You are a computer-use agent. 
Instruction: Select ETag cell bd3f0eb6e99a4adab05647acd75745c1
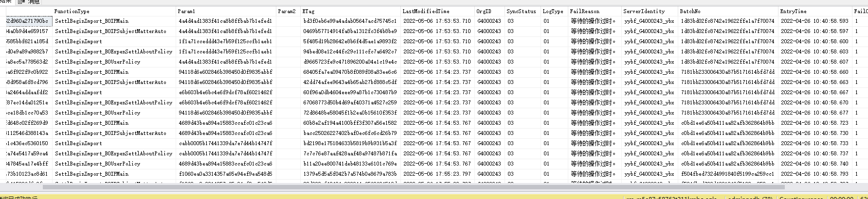[x=350, y=21]
